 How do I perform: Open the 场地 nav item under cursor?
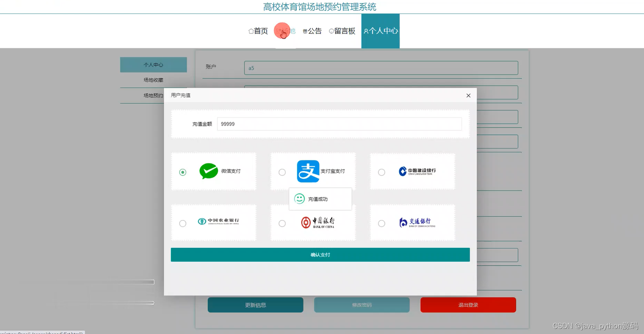286,31
